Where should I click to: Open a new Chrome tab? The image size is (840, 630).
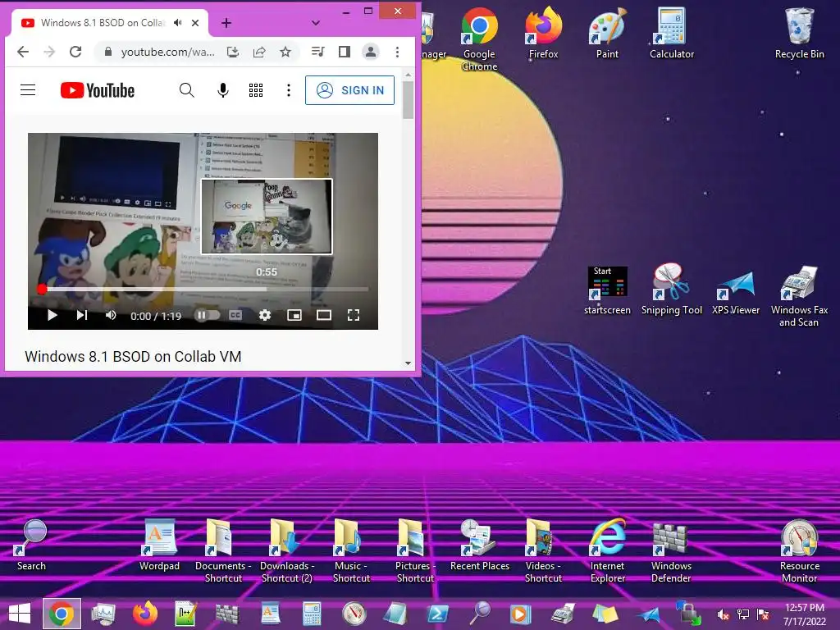click(226, 22)
